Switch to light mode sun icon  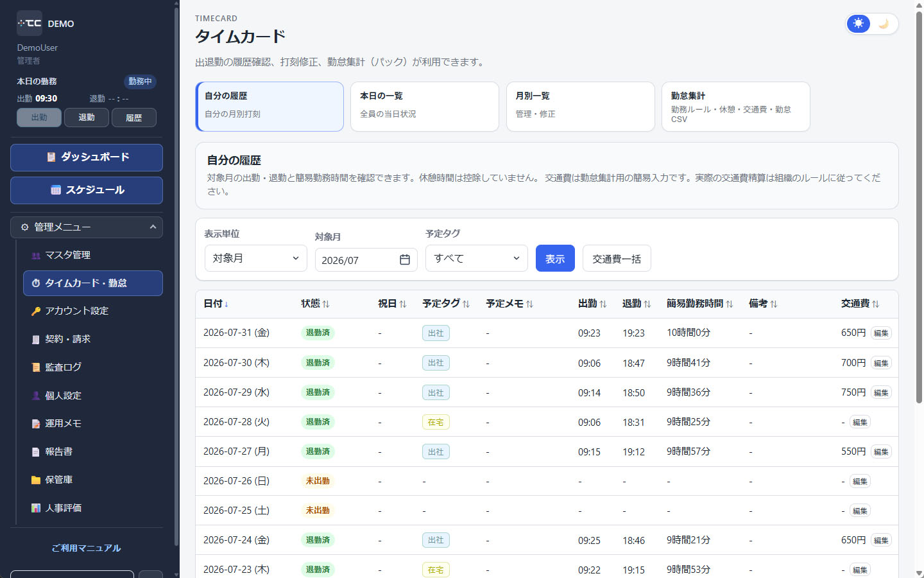pos(859,24)
